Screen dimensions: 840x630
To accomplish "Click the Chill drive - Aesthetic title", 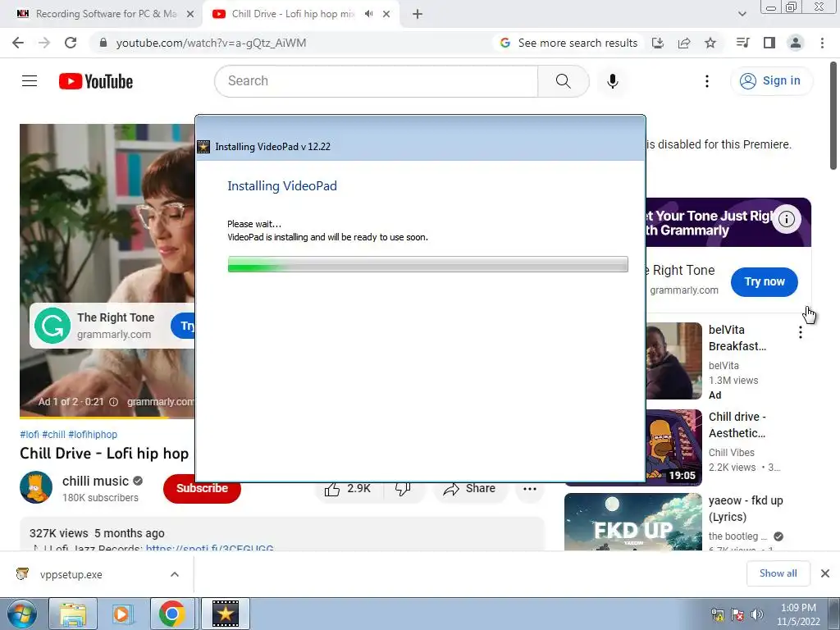I will click(x=737, y=425).
